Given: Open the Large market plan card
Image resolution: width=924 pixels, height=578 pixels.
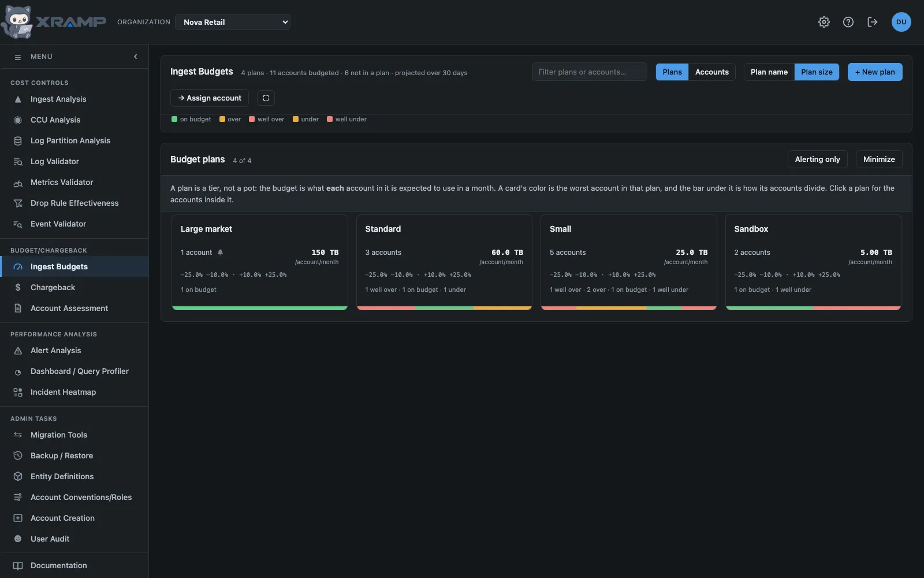Looking at the screenshot, I should coord(260,262).
